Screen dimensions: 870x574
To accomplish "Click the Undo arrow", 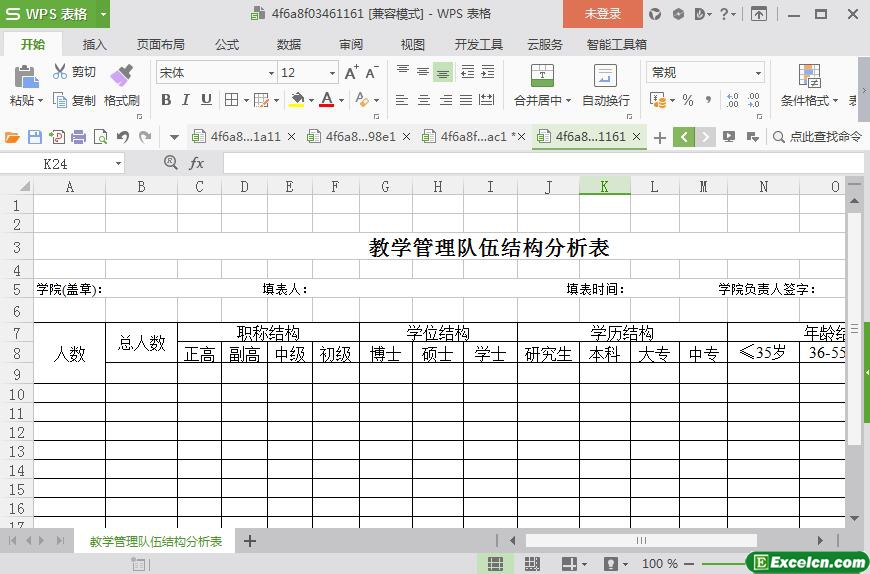I will pos(123,137).
